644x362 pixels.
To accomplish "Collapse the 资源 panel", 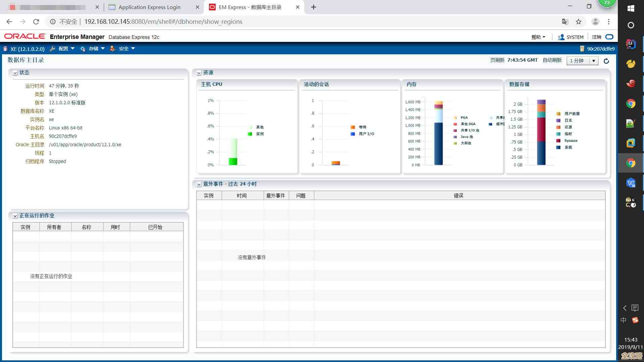I will [x=198, y=72].
